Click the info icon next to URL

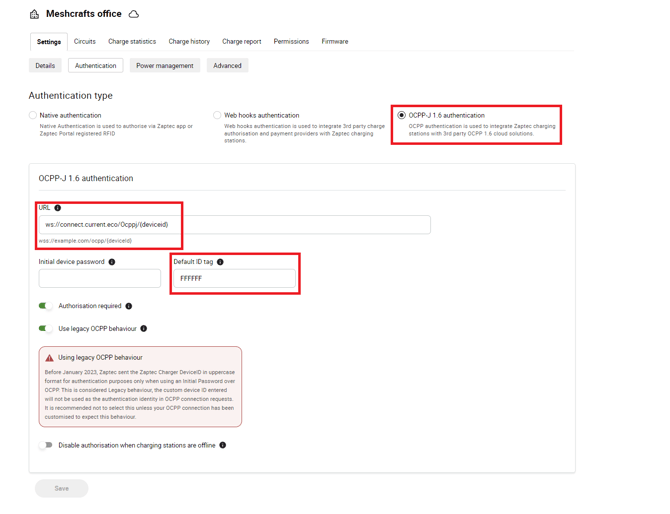[x=58, y=208]
